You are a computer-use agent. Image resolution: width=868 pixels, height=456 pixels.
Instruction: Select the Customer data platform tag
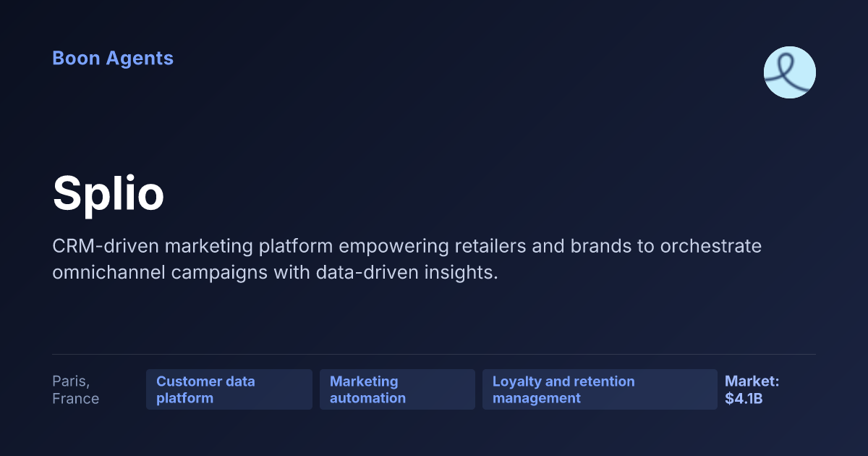[x=229, y=389]
